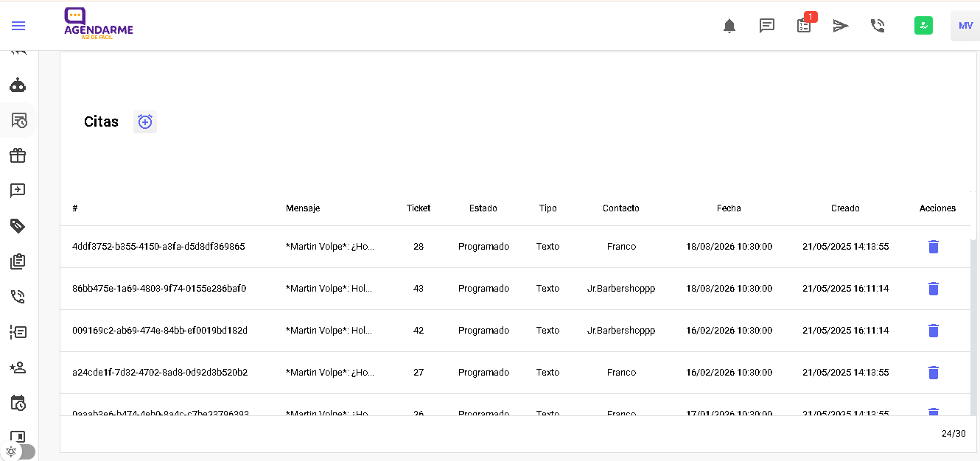Click the send paper plane icon

pyautogui.click(x=841, y=26)
